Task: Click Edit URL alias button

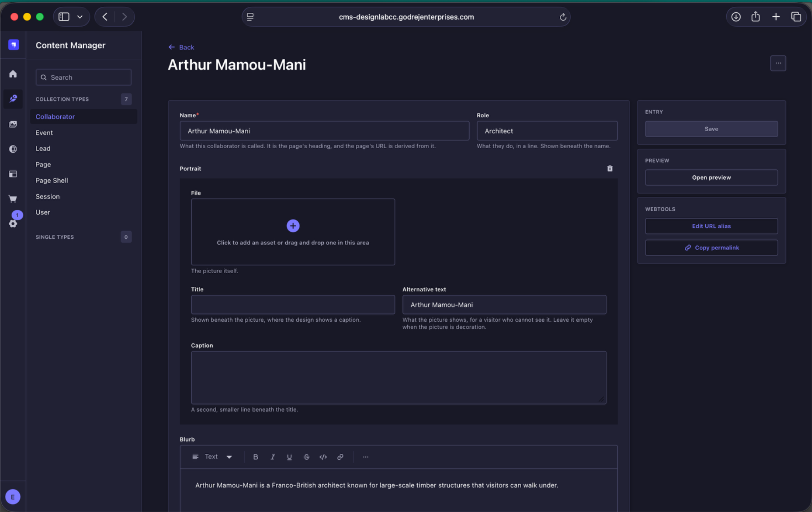Action: click(711, 226)
